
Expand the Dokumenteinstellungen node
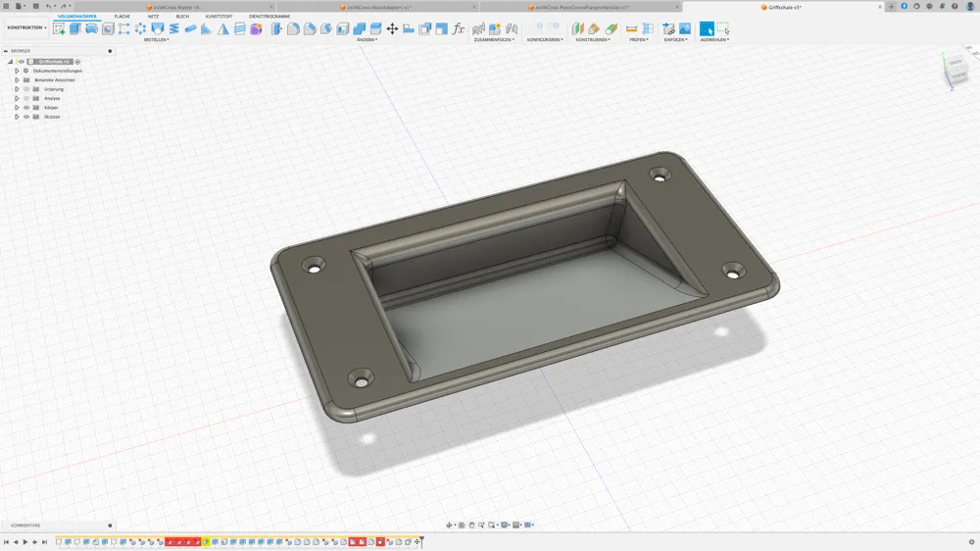click(x=17, y=71)
